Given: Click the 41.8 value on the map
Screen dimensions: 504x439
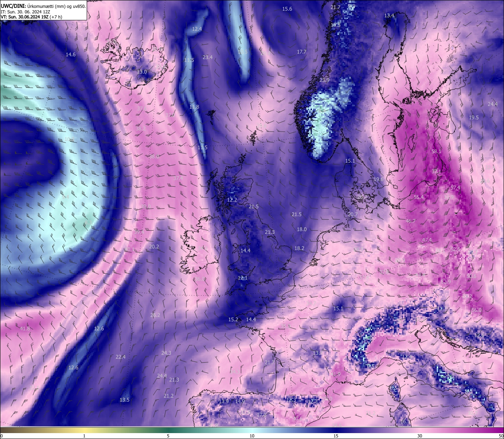Looking at the screenshot, I should (x=24, y=329).
